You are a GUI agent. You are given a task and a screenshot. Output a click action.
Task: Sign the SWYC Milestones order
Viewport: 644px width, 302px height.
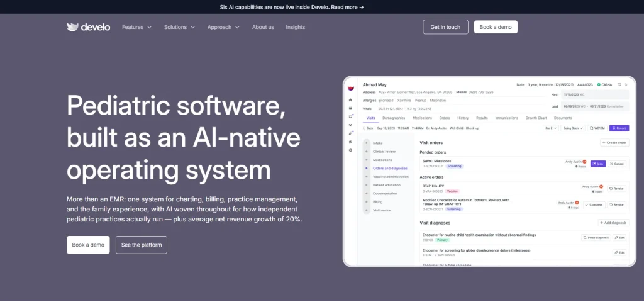coord(598,164)
